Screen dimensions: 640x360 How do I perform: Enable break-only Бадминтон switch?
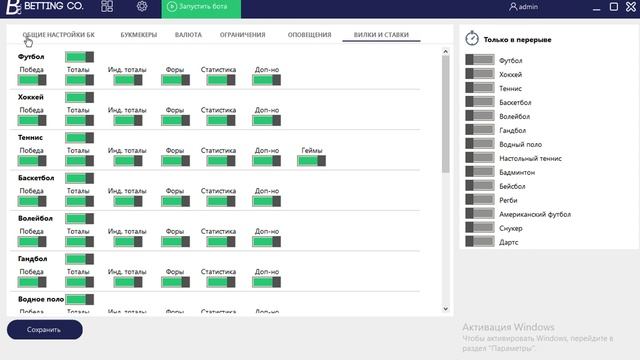pos(480,171)
